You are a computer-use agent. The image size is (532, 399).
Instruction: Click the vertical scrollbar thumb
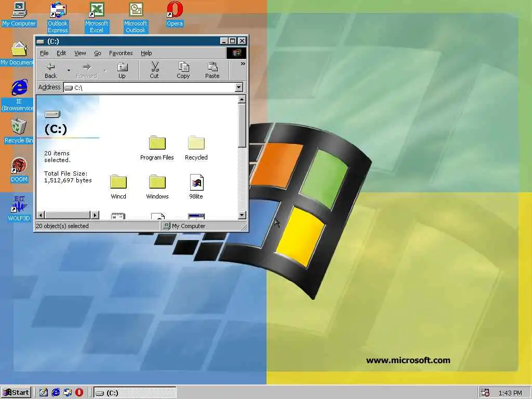[242, 125]
